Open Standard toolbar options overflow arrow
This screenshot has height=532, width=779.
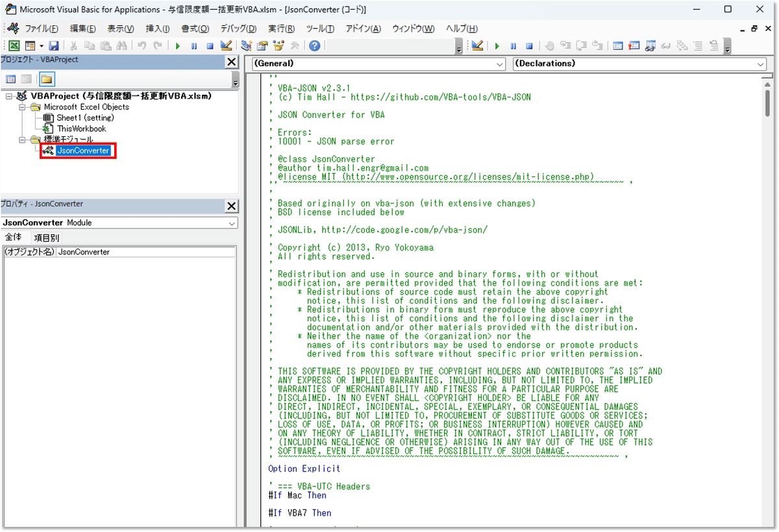459,47
